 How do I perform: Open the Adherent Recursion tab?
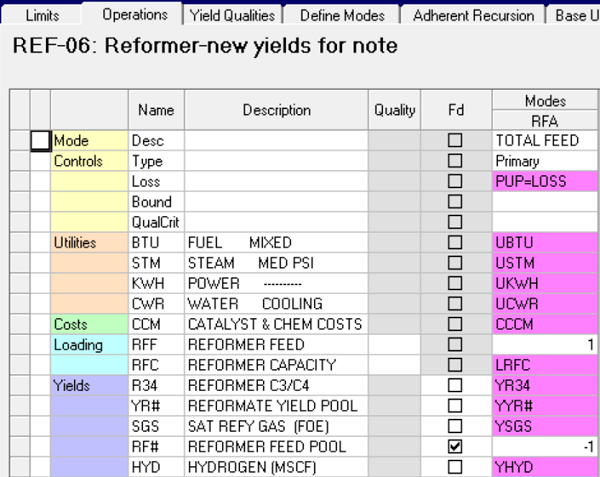click(472, 15)
